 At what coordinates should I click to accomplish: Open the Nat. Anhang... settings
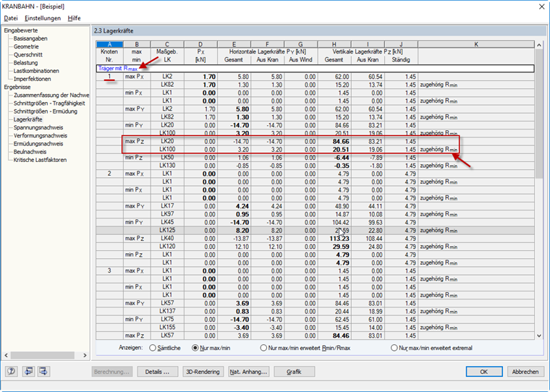point(249,372)
